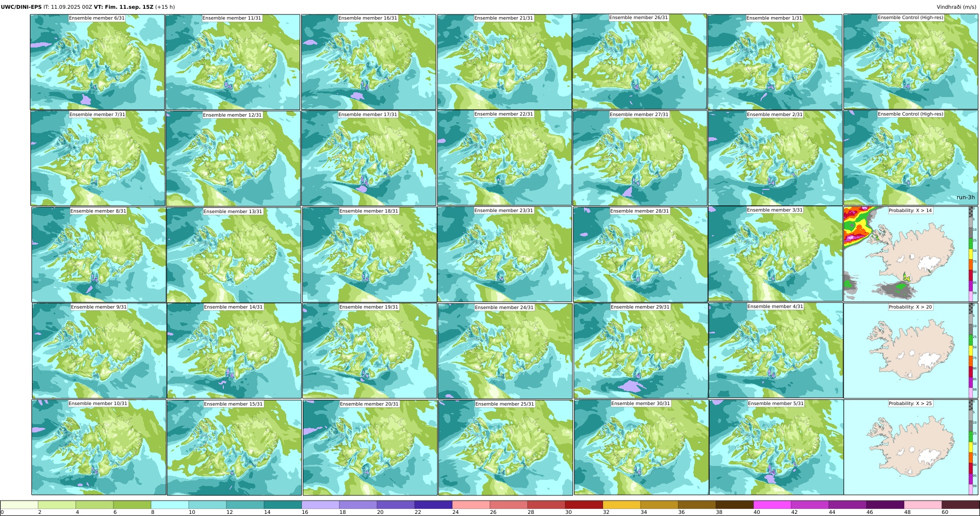Pick the dark purple 46–48 m/s legend swatch

[x=885, y=505]
